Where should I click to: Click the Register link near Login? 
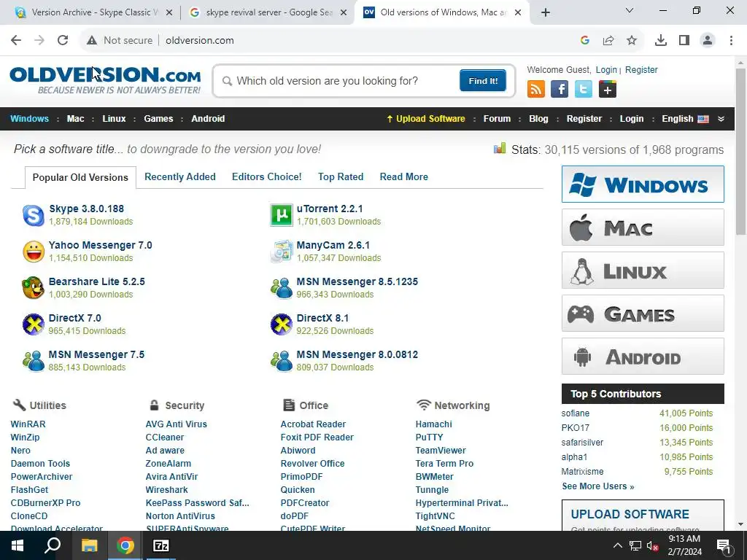pos(641,70)
